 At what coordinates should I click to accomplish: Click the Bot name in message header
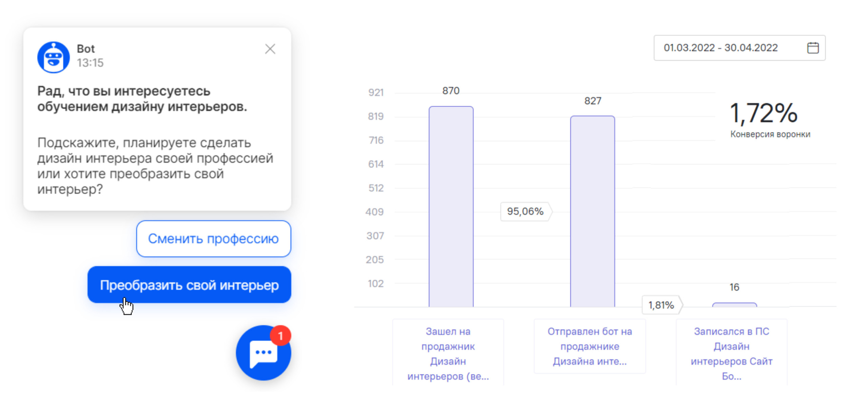85,49
